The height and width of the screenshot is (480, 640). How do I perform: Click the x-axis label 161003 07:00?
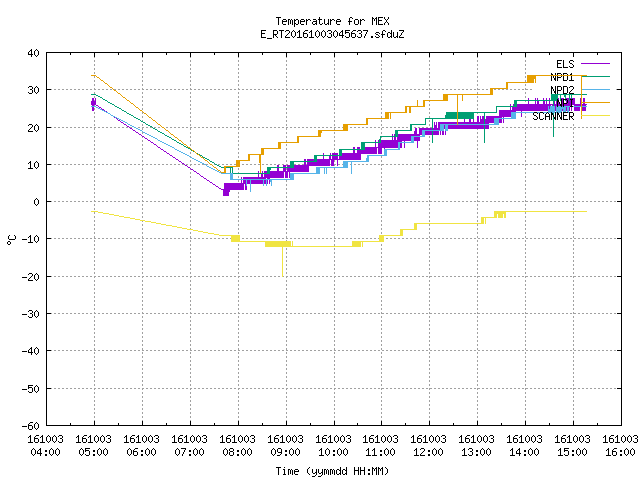tap(189, 446)
